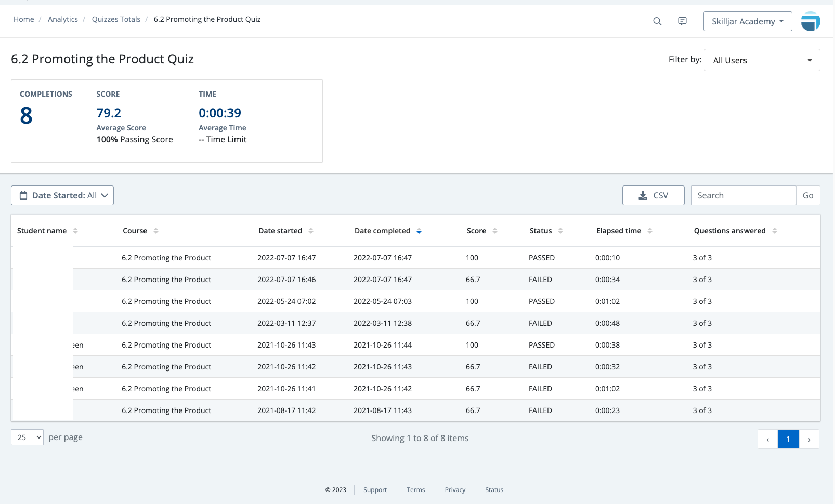
Task: Expand the Date Started: All filter
Action: click(62, 195)
